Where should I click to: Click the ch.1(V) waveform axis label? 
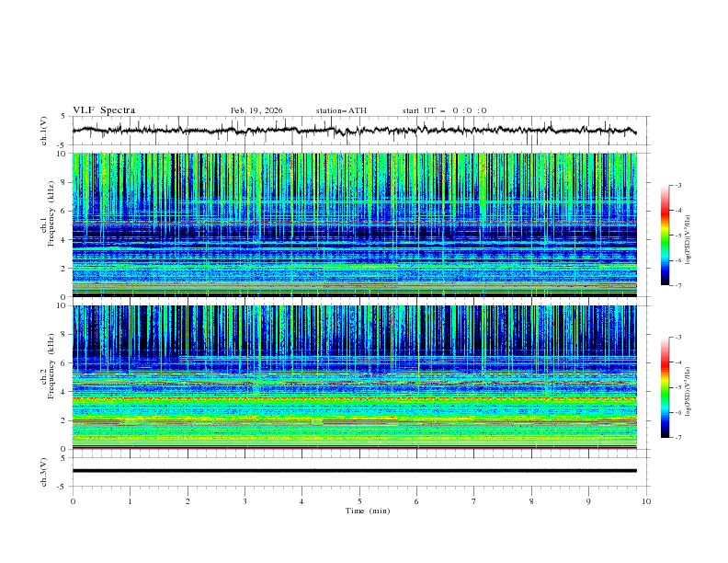(45, 131)
